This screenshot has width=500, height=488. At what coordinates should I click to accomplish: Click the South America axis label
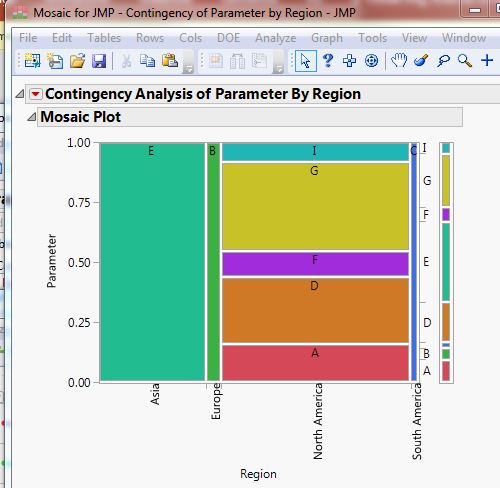pyautogui.click(x=417, y=421)
